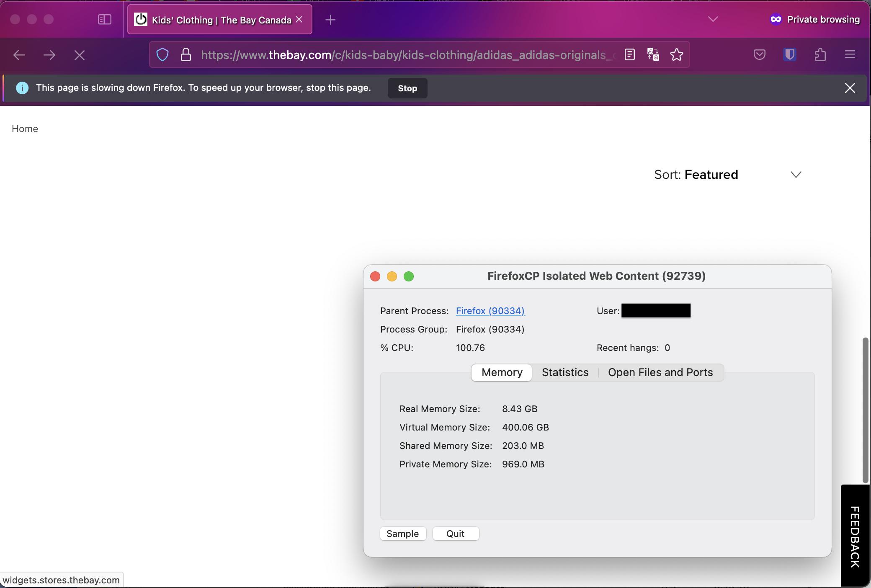Image resolution: width=871 pixels, height=588 pixels.
Task: Minimize the process info window
Action: pos(392,276)
